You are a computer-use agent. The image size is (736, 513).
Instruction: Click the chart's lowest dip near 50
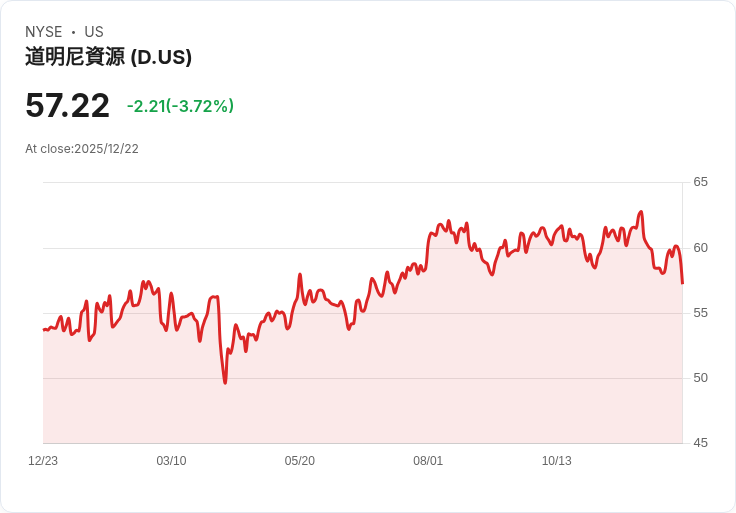(x=225, y=383)
